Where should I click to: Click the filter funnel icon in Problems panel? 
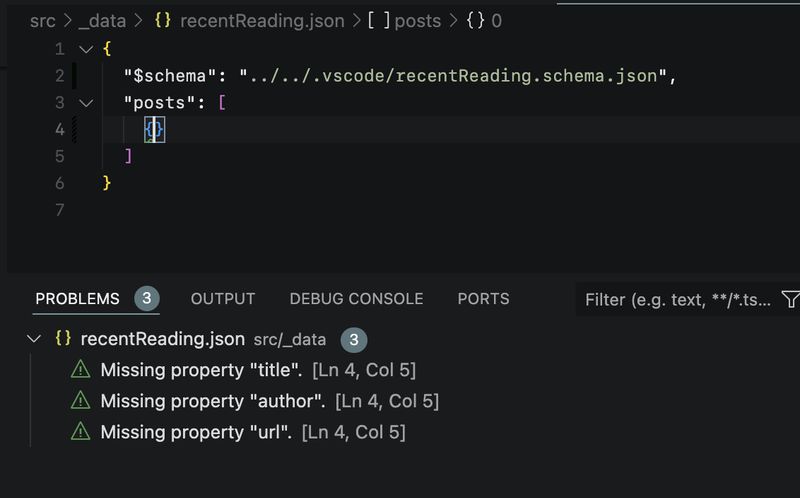tap(790, 299)
